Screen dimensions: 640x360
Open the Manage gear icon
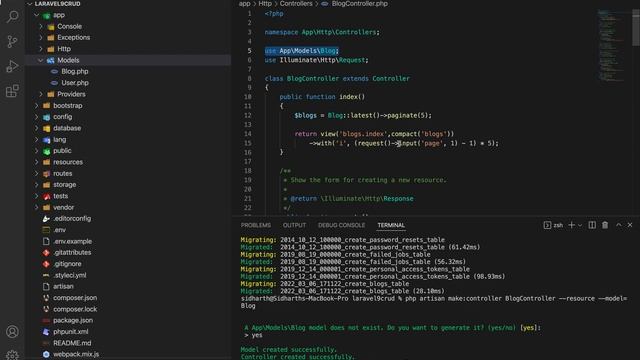pyautogui.click(x=13, y=355)
